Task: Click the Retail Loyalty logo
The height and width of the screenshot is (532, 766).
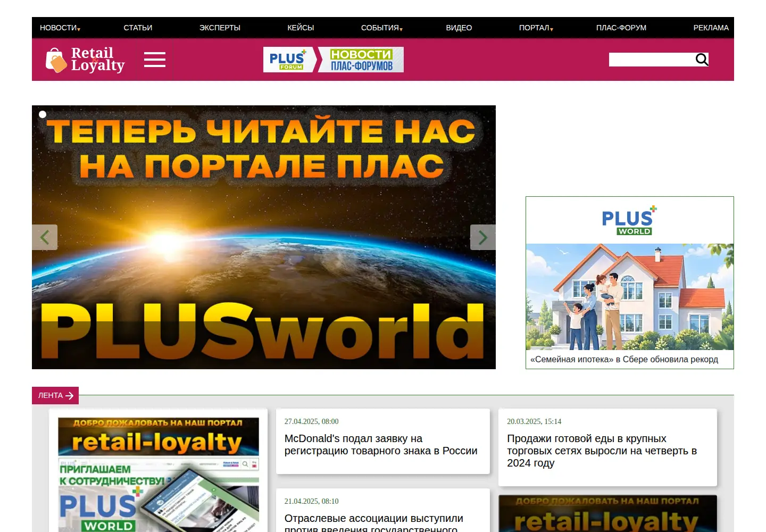Action: pos(85,60)
